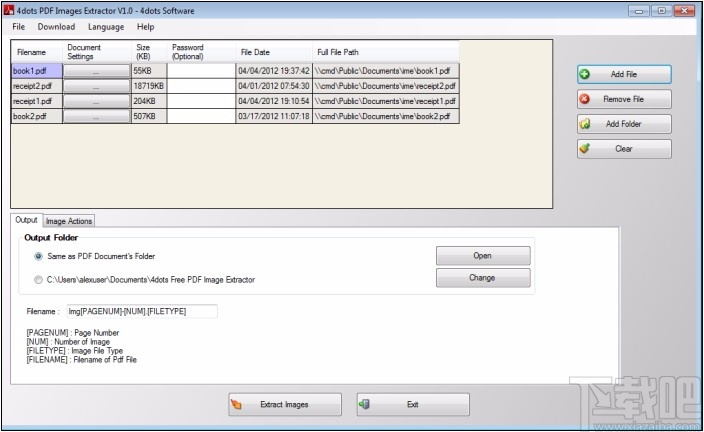This screenshot has width=704, height=432.
Task: Click the Password cell for receipt1.pdf
Action: [x=201, y=101]
